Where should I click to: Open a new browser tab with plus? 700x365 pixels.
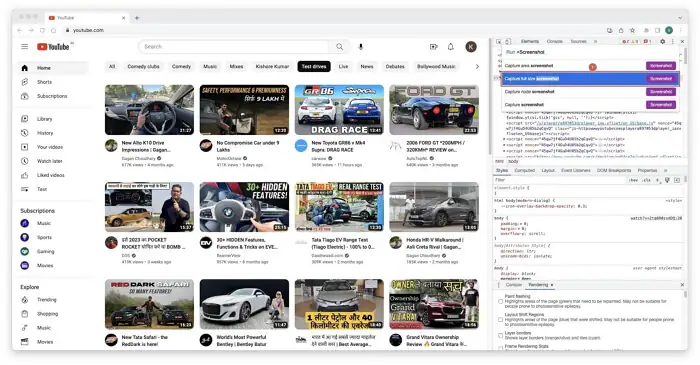137,18
